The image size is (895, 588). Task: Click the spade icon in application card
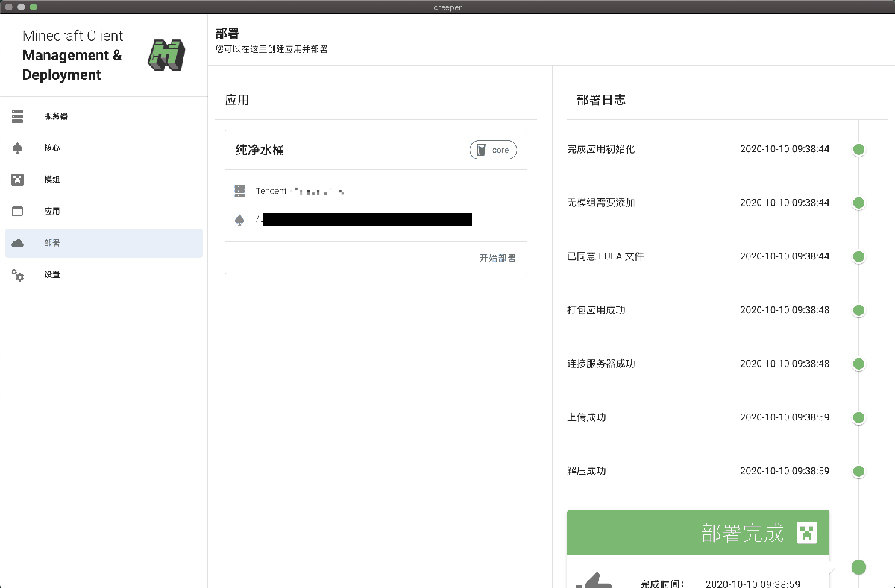click(x=239, y=220)
